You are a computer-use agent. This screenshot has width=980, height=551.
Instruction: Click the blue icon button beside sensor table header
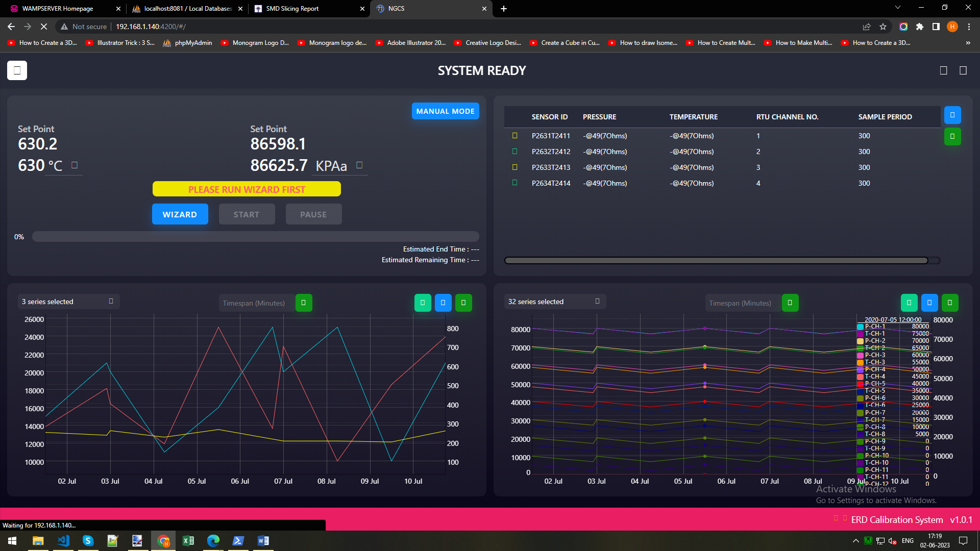pyautogui.click(x=952, y=115)
